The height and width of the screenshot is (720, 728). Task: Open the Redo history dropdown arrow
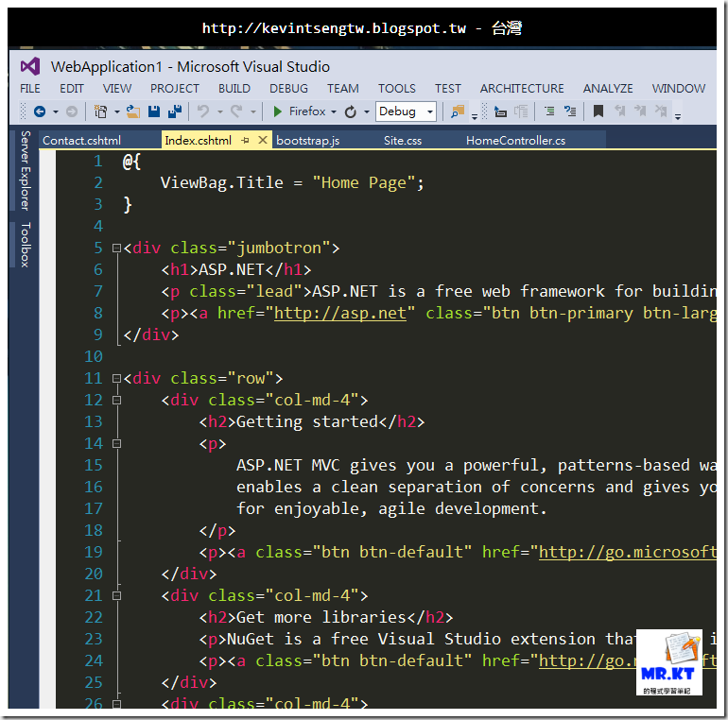[x=253, y=111]
